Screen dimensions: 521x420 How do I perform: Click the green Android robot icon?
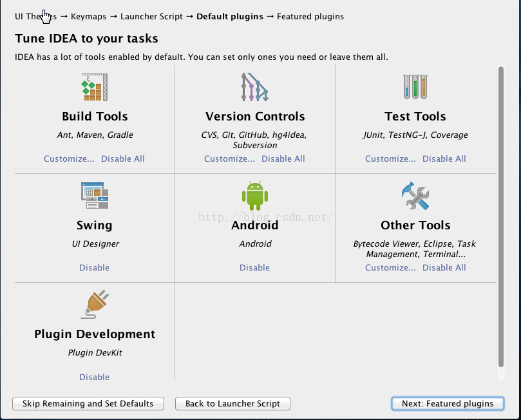[255, 196]
